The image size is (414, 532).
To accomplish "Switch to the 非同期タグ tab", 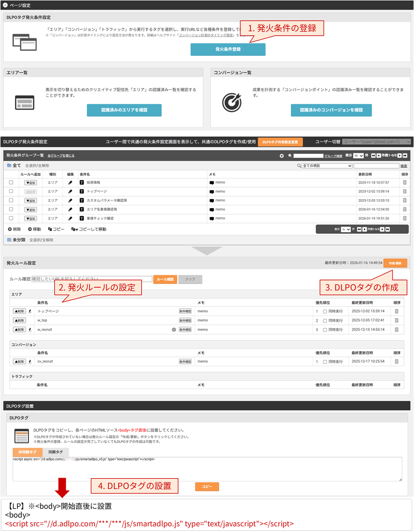I will point(27,452).
